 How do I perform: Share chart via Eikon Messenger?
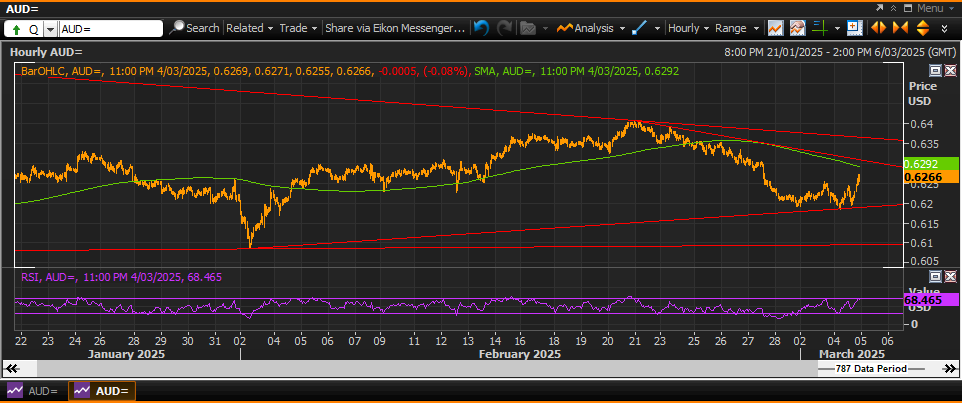click(x=395, y=28)
